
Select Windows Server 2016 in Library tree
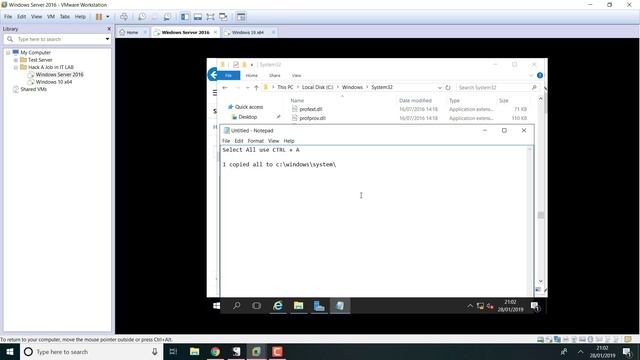[x=59, y=75]
